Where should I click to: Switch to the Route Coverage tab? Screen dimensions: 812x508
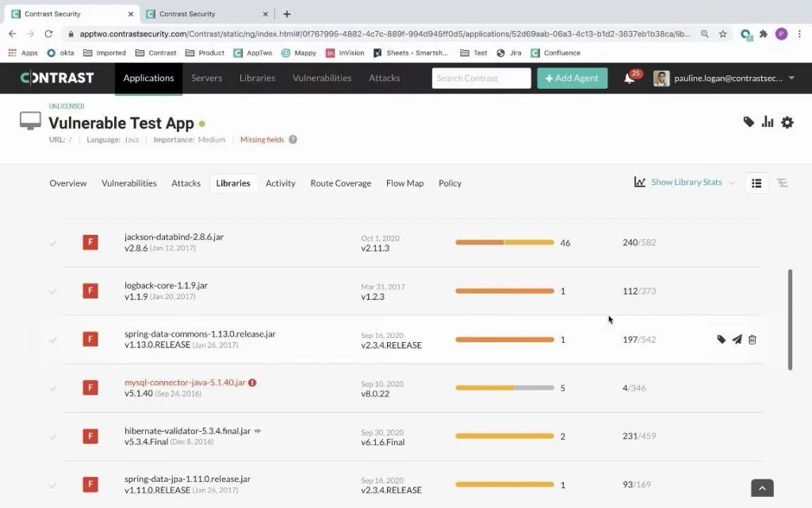point(341,183)
